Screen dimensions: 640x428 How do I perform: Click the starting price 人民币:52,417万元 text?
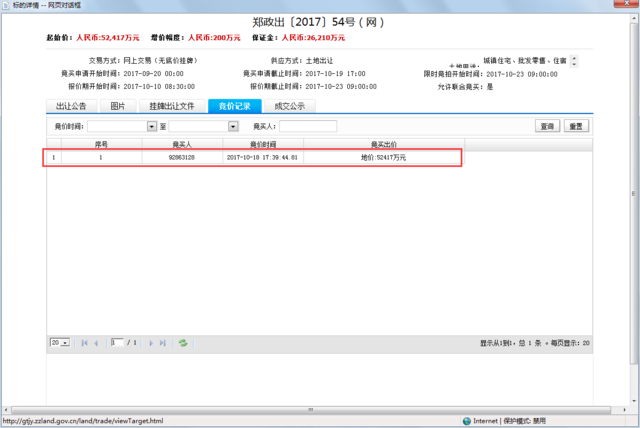pos(108,38)
